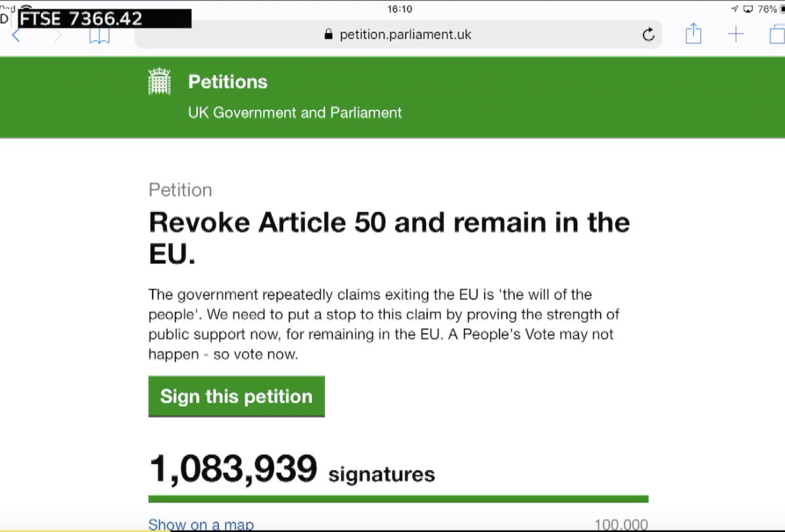Click the petition.parliament.uk address field
The image size is (785, 532).
405,35
